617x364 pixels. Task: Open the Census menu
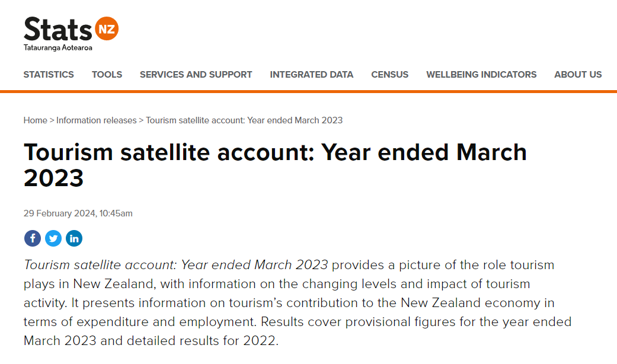tap(390, 74)
